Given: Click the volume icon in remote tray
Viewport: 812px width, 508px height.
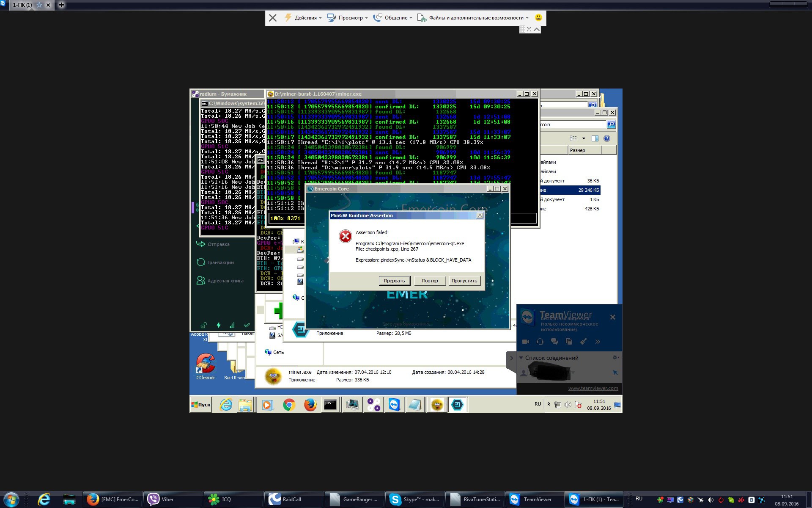Looking at the screenshot, I should point(568,405).
